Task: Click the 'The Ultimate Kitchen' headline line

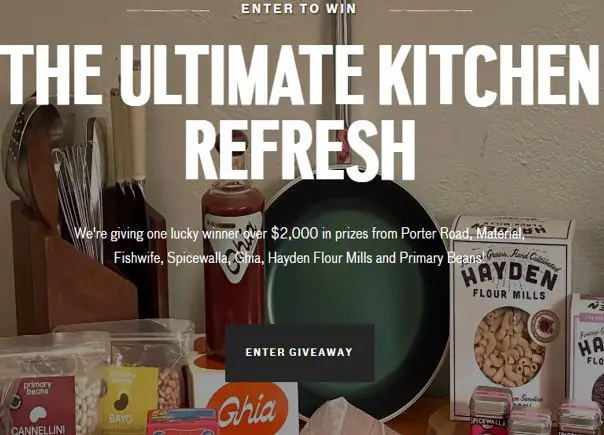Action: (x=302, y=75)
